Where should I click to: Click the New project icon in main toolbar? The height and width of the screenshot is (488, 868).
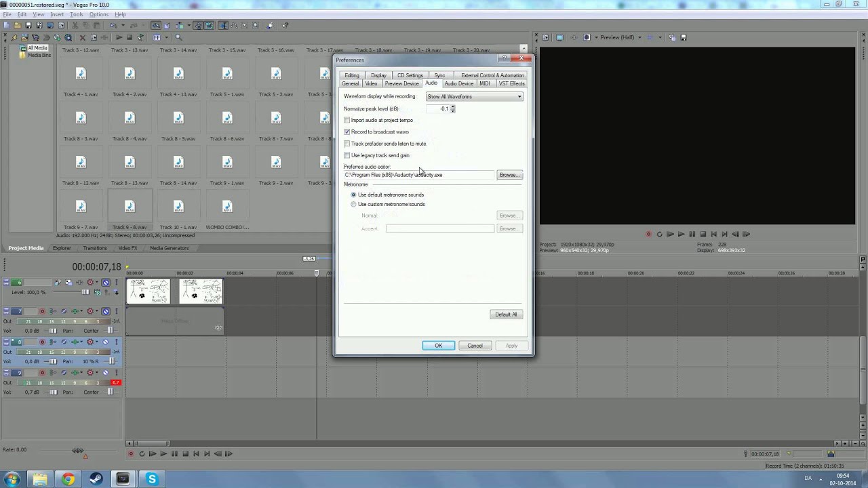pyautogui.click(x=7, y=26)
